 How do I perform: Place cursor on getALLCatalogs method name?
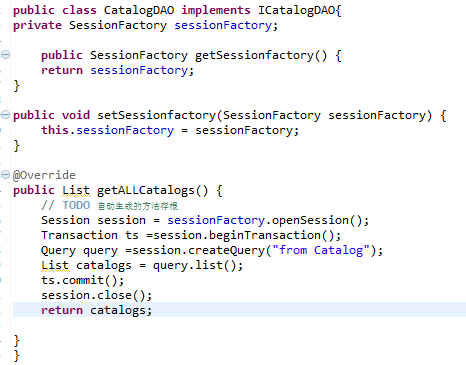tap(146, 190)
